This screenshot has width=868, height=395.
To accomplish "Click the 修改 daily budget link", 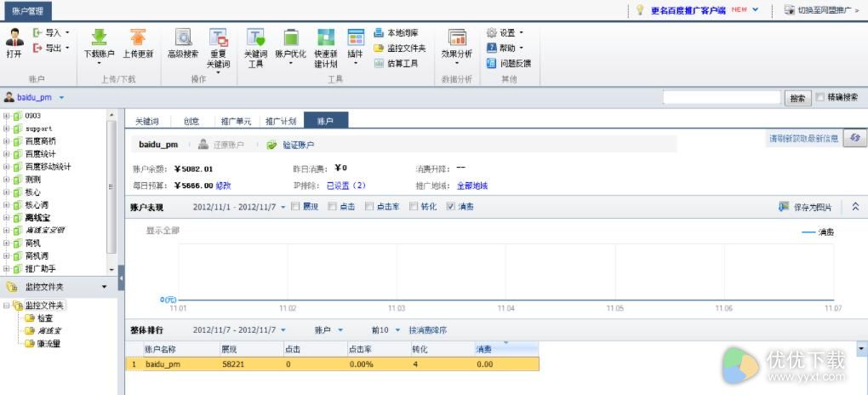I will [x=223, y=186].
